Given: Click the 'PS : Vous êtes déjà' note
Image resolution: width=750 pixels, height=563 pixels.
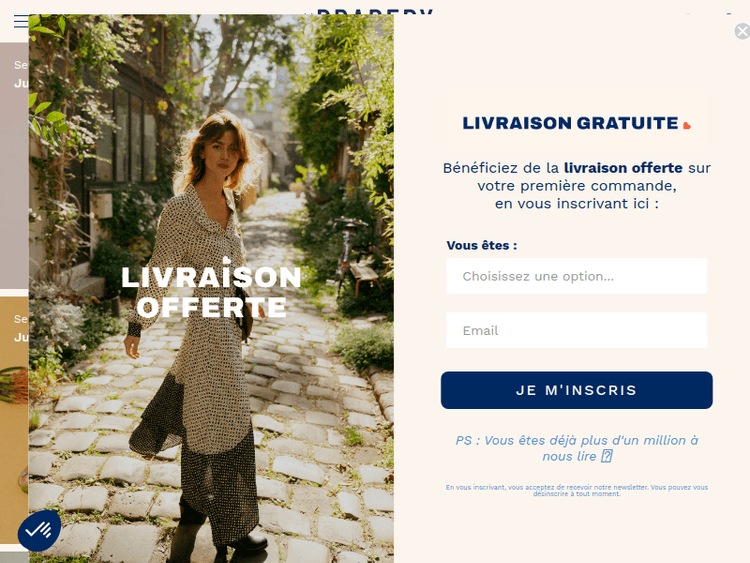Looking at the screenshot, I should click(576, 448).
